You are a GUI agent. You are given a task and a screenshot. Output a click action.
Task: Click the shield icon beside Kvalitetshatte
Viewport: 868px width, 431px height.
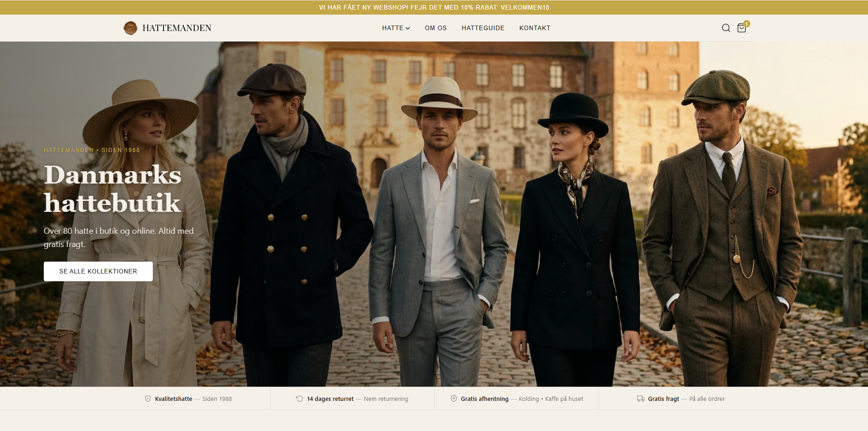tap(148, 399)
